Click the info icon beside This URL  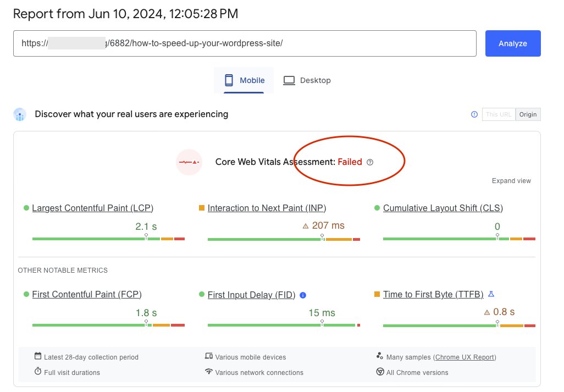tap(474, 114)
